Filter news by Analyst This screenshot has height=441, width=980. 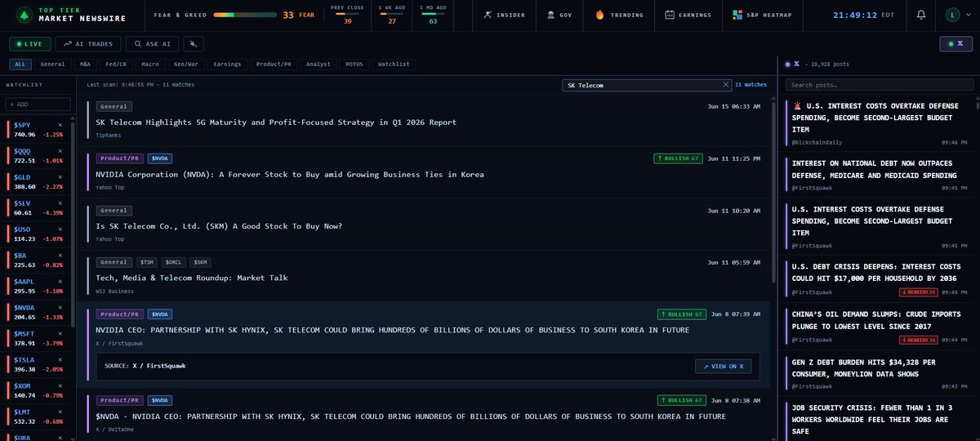[318, 64]
